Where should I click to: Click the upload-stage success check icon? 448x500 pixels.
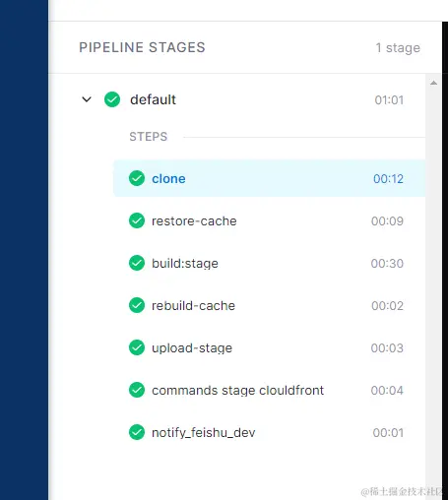click(137, 347)
